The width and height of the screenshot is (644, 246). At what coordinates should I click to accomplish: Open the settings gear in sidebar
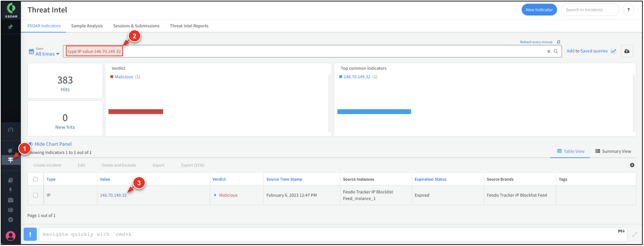[x=11, y=220]
